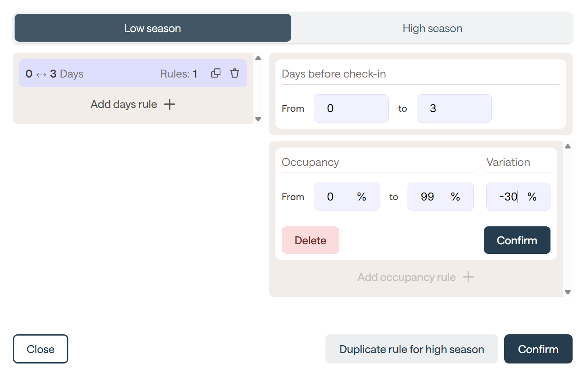The height and width of the screenshot is (381, 588).
Task: Switch to the High season tab
Action: point(432,28)
